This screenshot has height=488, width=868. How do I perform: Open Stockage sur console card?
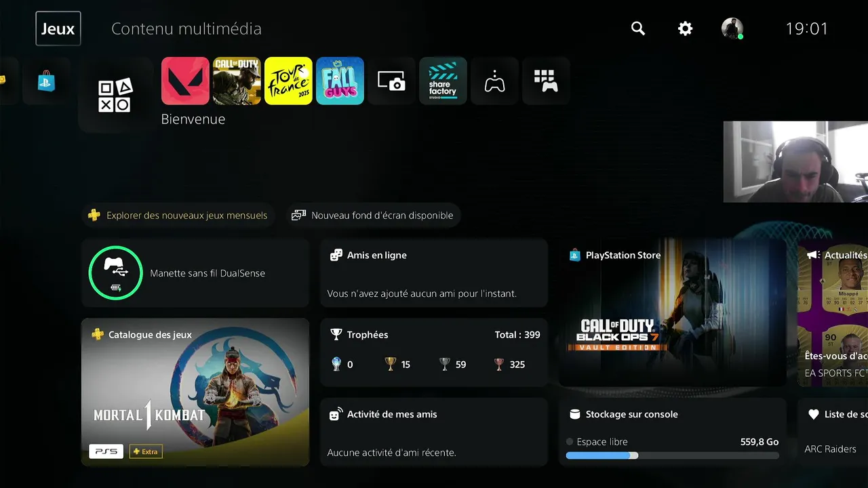[672, 432]
